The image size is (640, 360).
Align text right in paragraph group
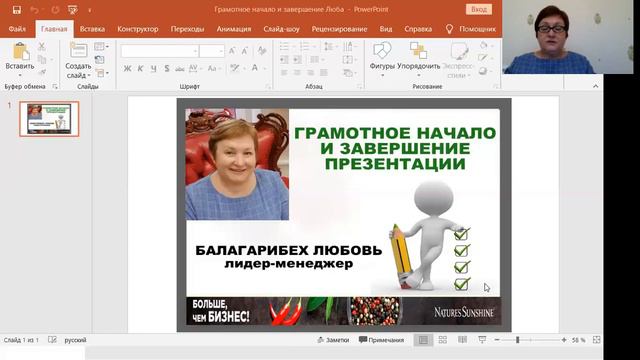click(310, 73)
